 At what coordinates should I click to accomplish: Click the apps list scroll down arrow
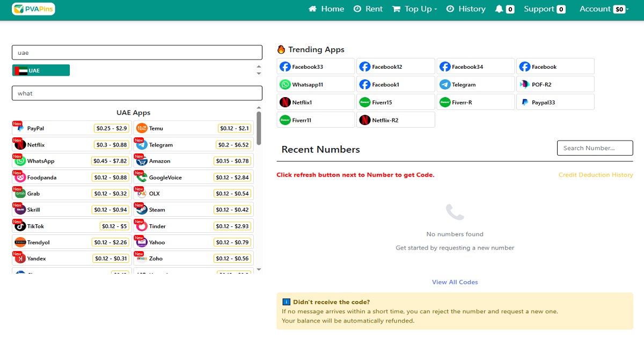click(259, 269)
